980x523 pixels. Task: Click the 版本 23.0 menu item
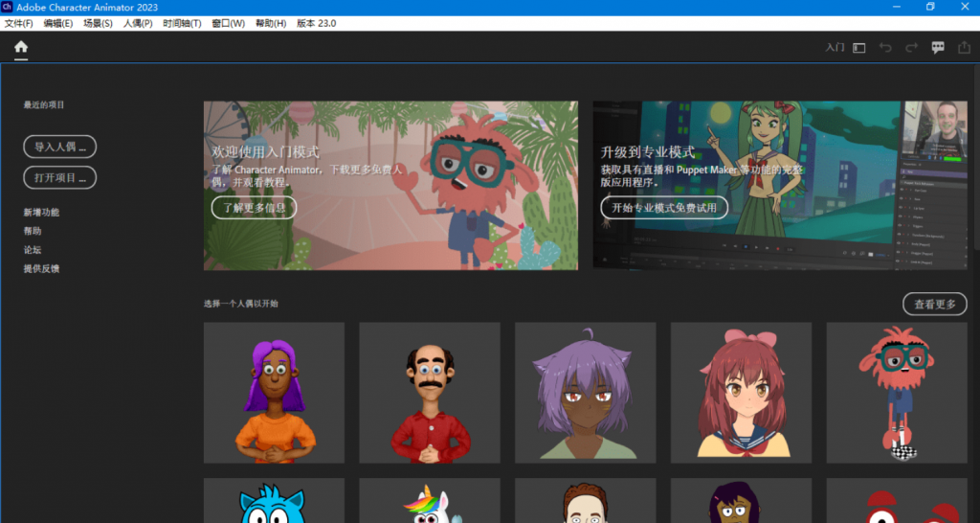pyautogui.click(x=316, y=23)
